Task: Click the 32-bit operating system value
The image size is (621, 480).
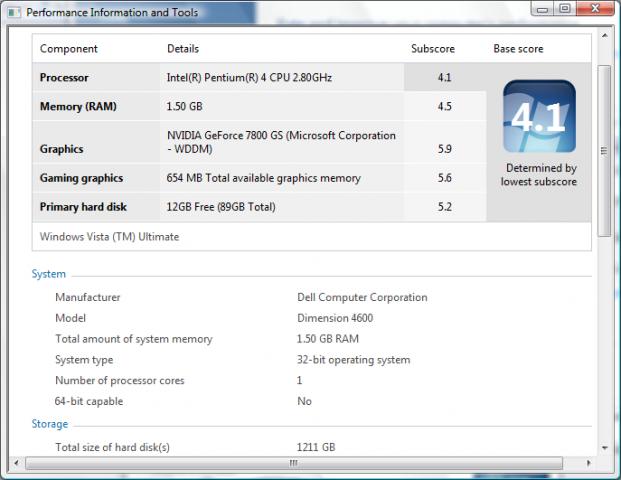Action: pos(354,360)
